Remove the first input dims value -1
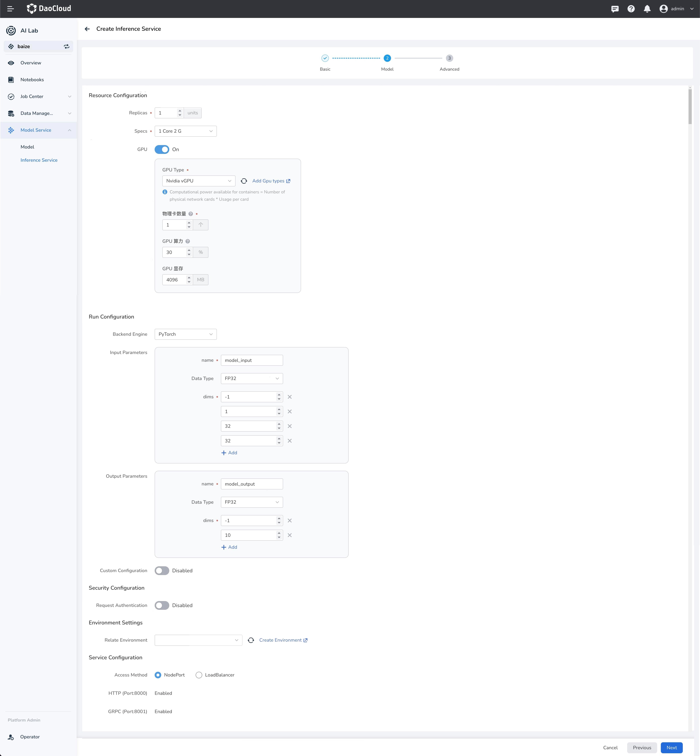This screenshot has width=700, height=756. click(289, 397)
